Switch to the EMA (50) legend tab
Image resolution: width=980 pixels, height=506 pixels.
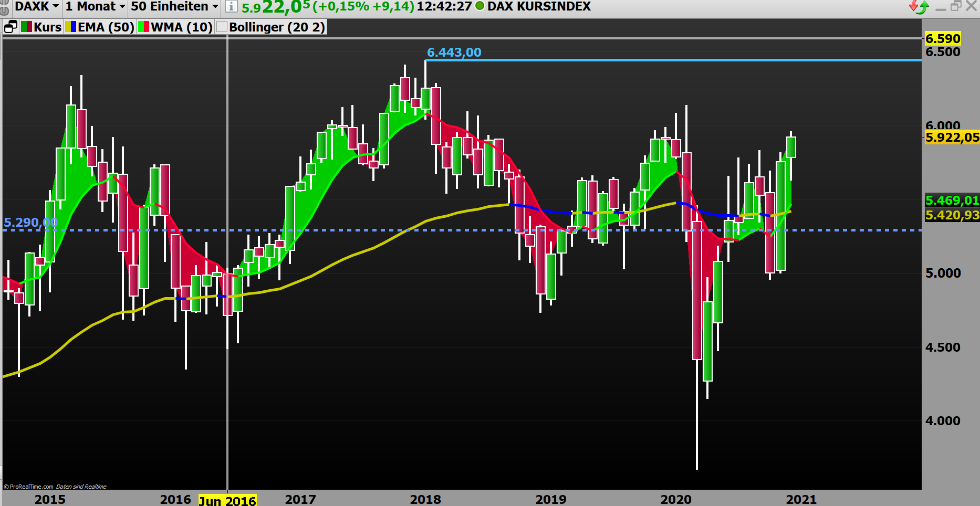pyautogui.click(x=106, y=27)
